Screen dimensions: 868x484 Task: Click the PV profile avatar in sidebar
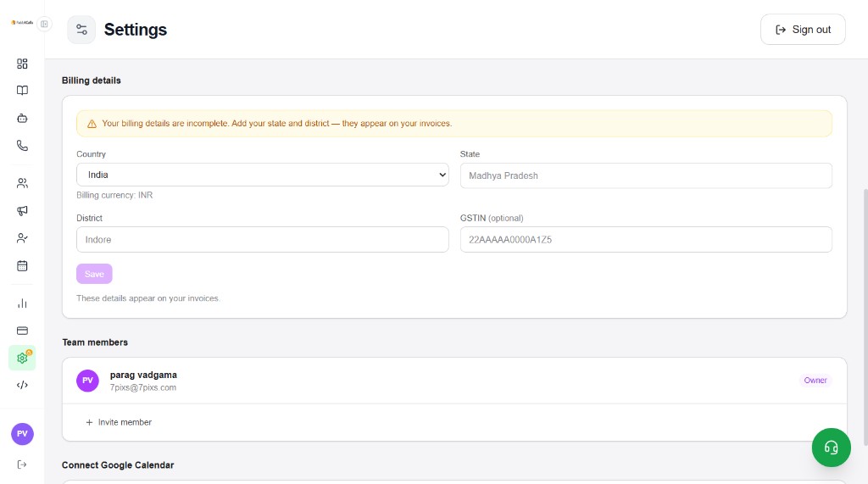click(22, 434)
